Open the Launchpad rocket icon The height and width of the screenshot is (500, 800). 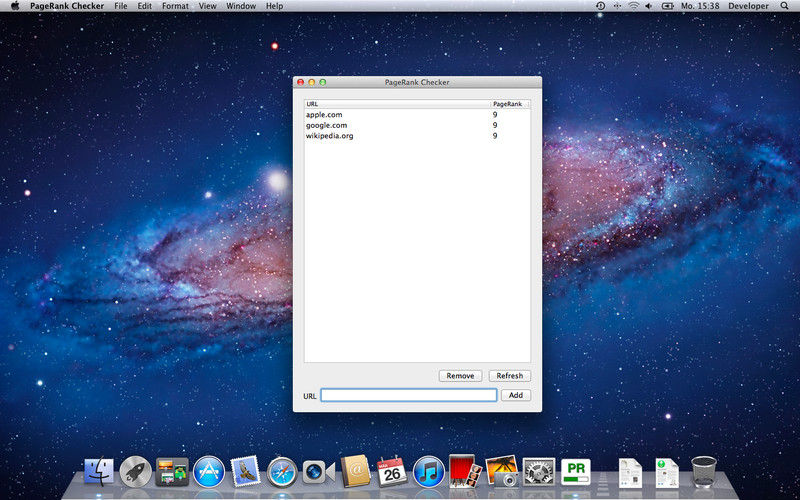point(135,471)
